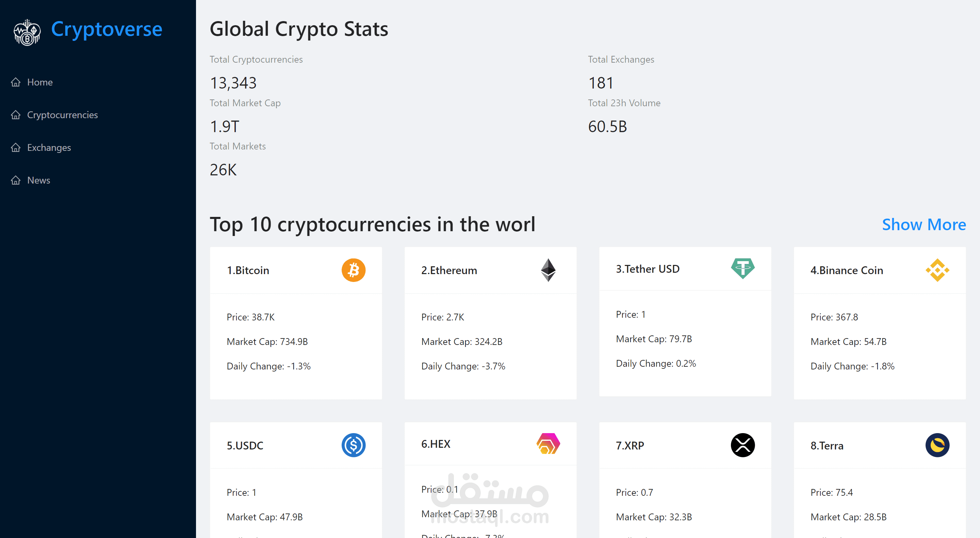980x538 pixels.
Task: Open the News section from sidebar
Action: click(x=38, y=180)
